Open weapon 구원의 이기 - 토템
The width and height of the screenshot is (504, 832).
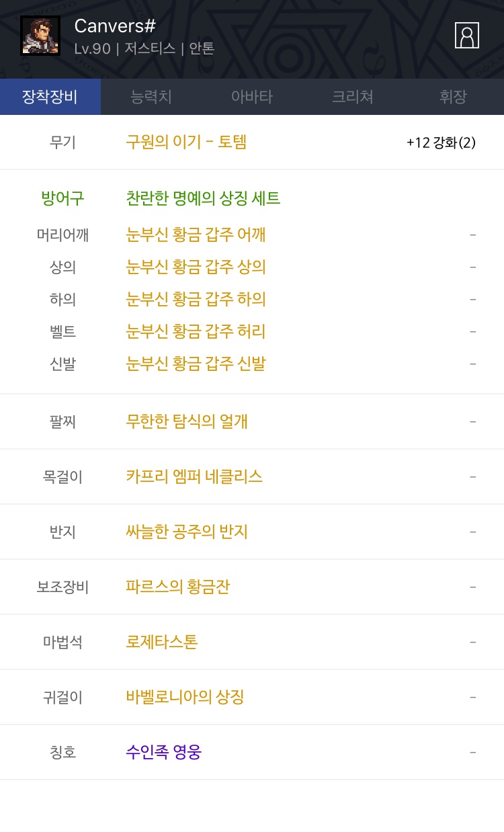(x=186, y=142)
